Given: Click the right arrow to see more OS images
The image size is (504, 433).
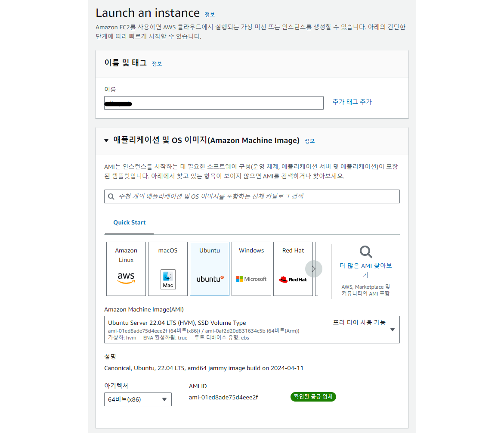Looking at the screenshot, I should 314,269.
